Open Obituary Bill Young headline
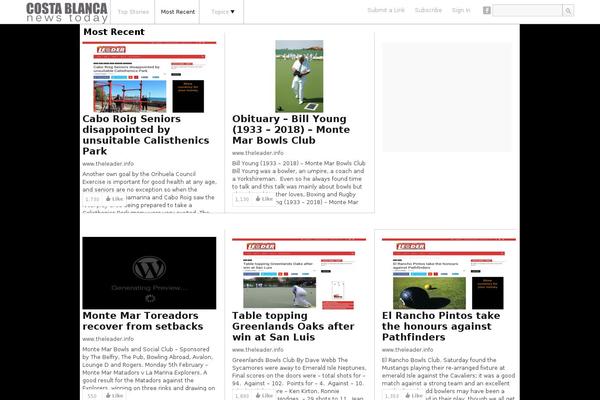Viewport: 600px width, 400px height. [291, 129]
